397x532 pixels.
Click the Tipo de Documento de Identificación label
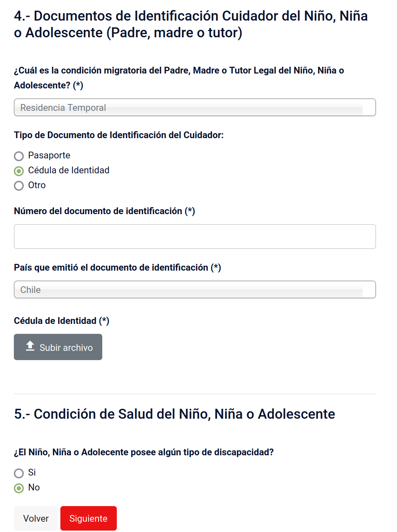119,135
